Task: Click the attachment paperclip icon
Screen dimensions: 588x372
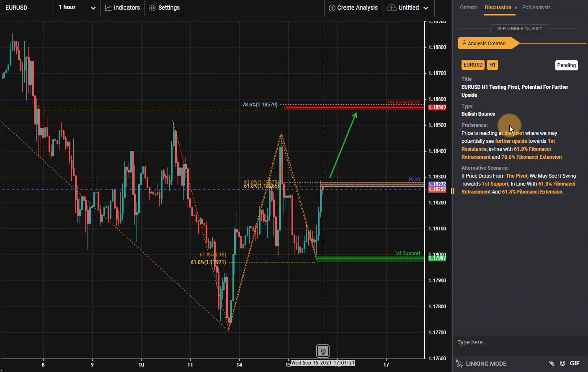Action: [x=552, y=363]
